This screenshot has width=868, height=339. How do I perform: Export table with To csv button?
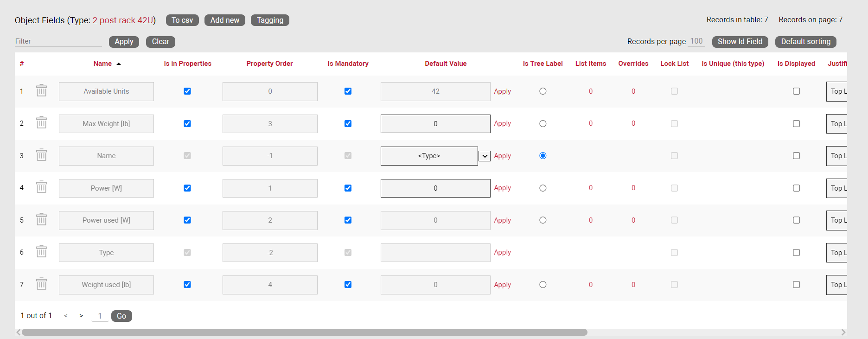coord(182,20)
